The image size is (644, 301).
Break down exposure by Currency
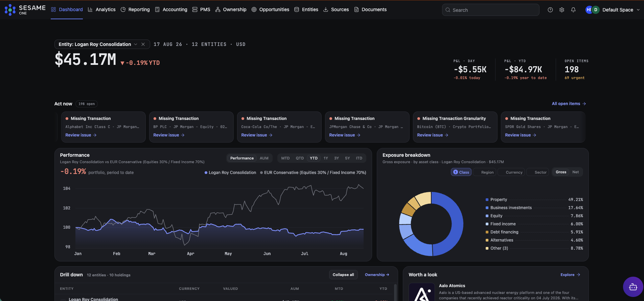tap(511, 172)
